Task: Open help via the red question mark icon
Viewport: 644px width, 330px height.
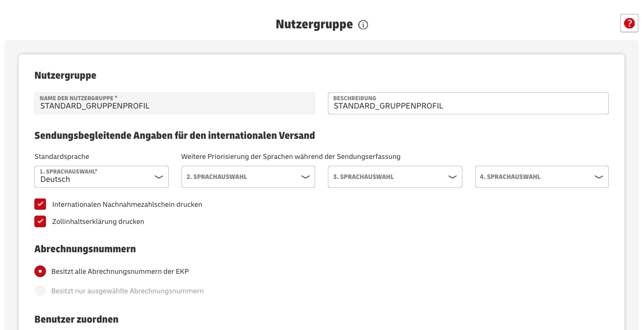Action: [629, 23]
